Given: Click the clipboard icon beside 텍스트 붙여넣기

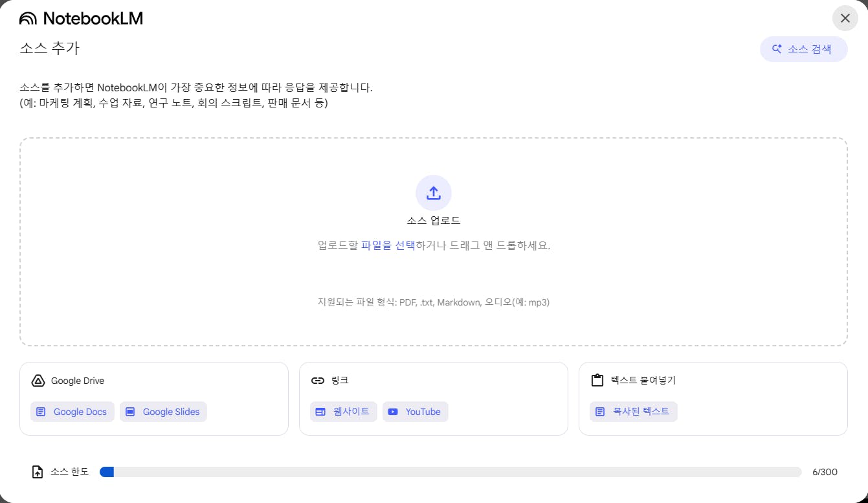Looking at the screenshot, I should point(596,380).
